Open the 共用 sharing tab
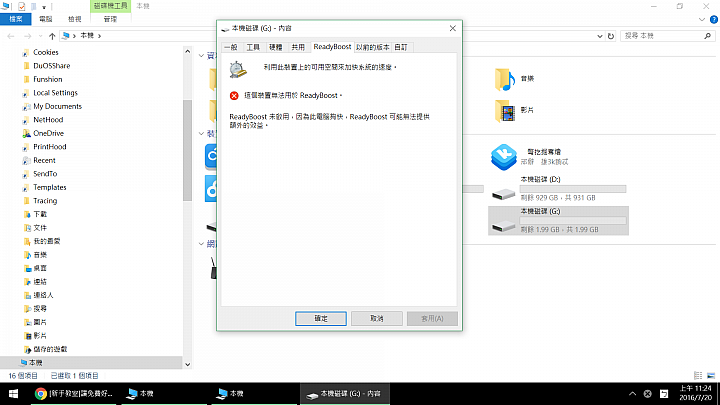Screen dimensions: 720x405 click(298, 47)
